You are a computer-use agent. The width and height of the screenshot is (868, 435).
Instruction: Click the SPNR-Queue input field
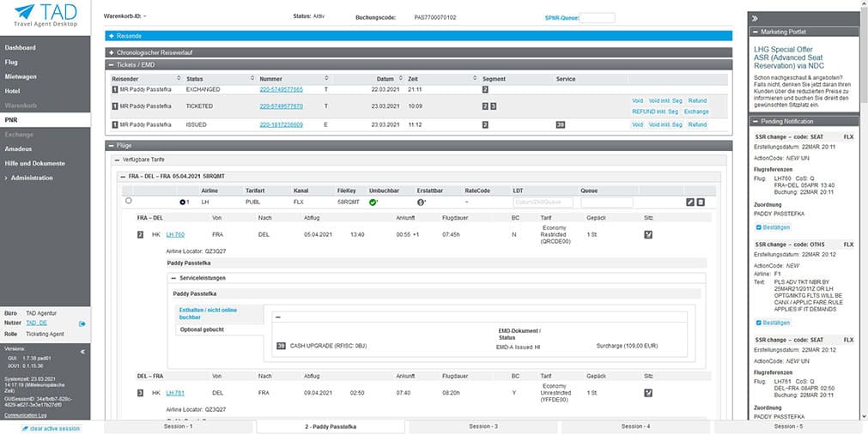(598, 17)
